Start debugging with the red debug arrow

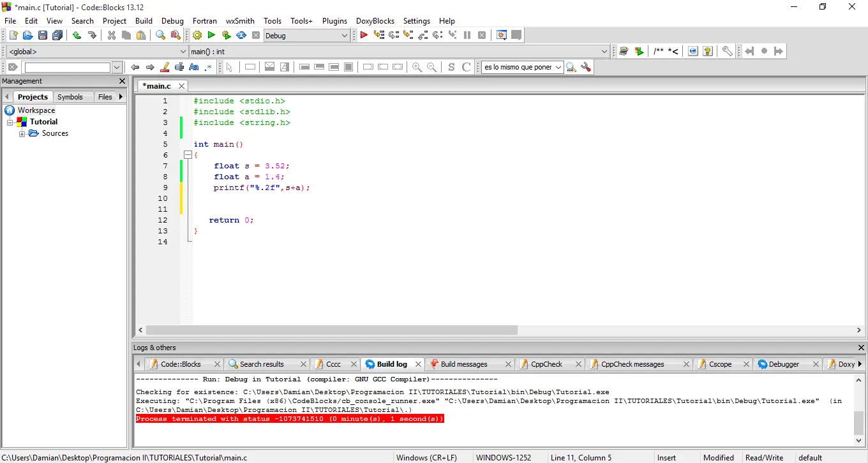[363, 35]
